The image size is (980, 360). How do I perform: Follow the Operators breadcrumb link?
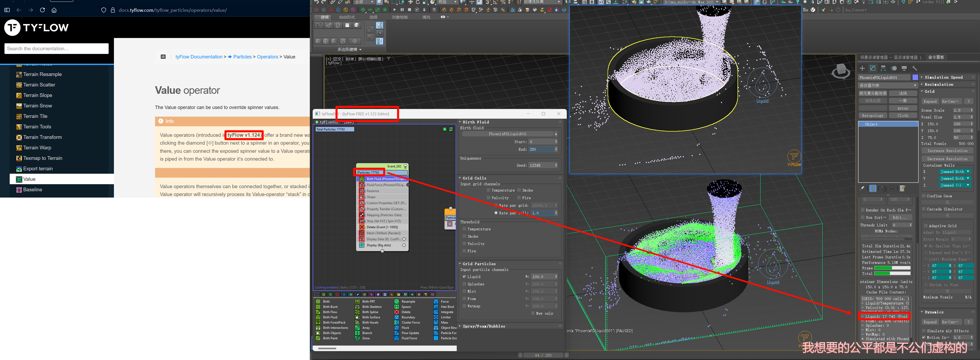(x=267, y=57)
